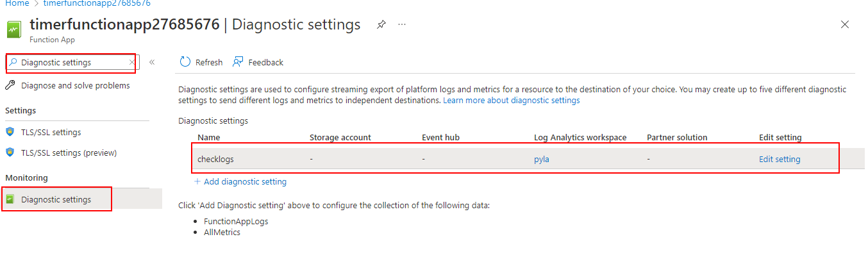Image resolution: width=868 pixels, height=271 pixels.
Task: Clear the search box with X icon
Action: pyautogui.click(x=132, y=62)
